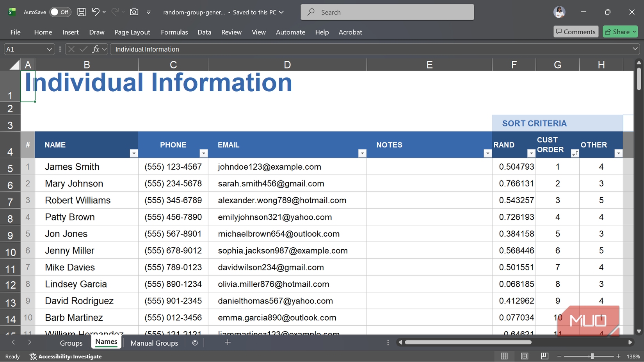Image resolution: width=644 pixels, height=362 pixels.
Task: Switch to Page Layout view icon
Action: coord(524,356)
